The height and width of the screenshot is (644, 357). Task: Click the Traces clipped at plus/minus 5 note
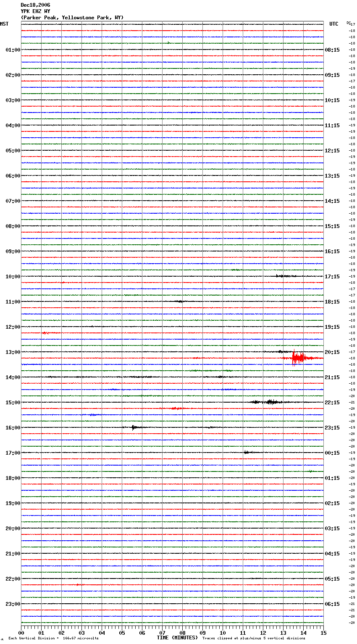click(254, 638)
